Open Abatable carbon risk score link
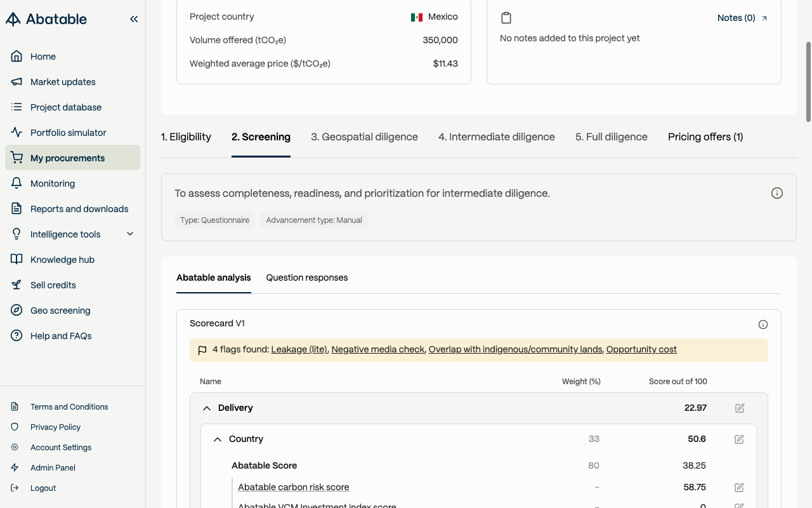Screen dimensions: 812x508 [293, 487]
